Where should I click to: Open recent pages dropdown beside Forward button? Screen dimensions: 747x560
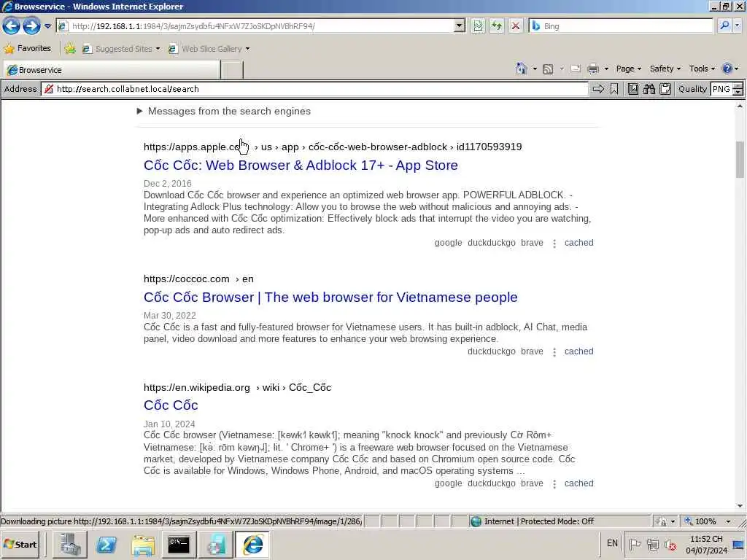[47, 26]
